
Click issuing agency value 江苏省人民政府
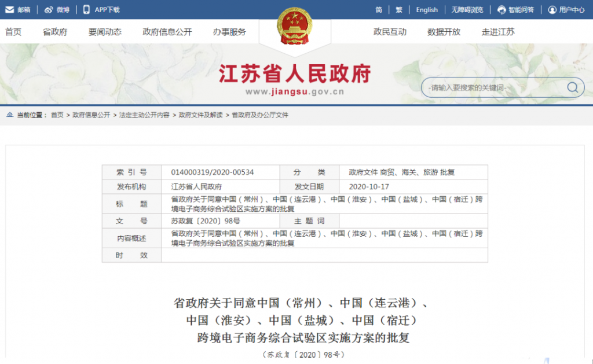[196, 187]
